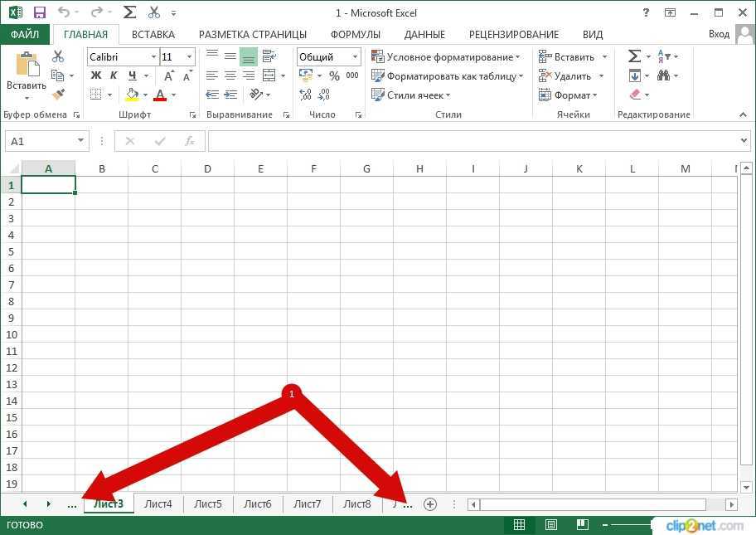Open Excel help with the question mark
Viewport: 756px width, 535px height.
pos(646,13)
